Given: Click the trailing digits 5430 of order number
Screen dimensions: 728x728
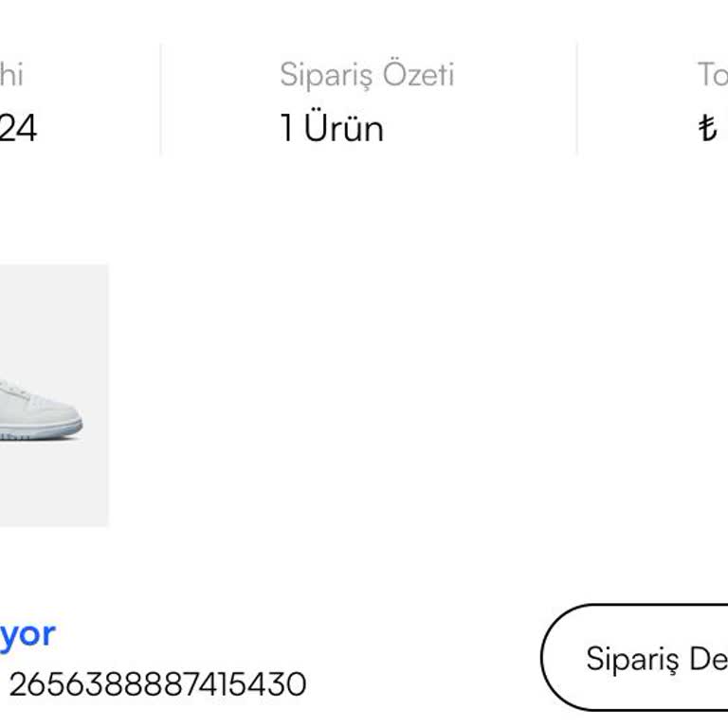Looking at the screenshot, I should (269, 684).
